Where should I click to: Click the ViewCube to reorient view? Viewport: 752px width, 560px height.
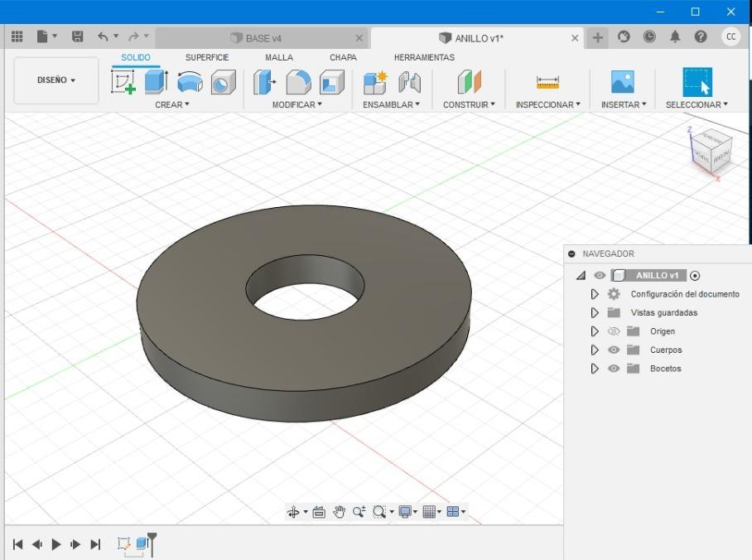click(x=712, y=151)
